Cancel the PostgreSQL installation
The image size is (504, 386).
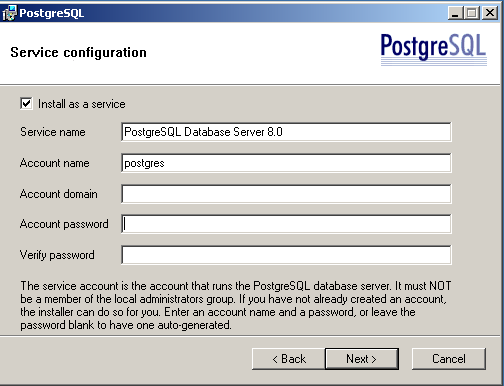[x=449, y=359]
